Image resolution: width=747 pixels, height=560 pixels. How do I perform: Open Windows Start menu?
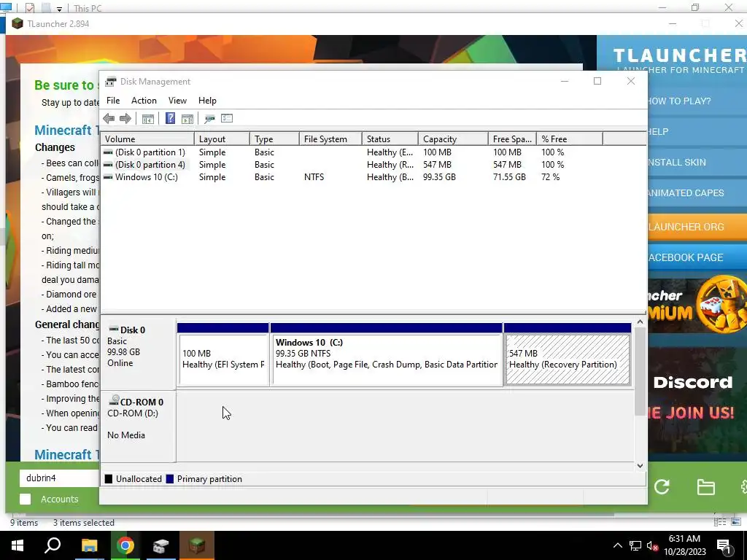[x=18, y=545]
